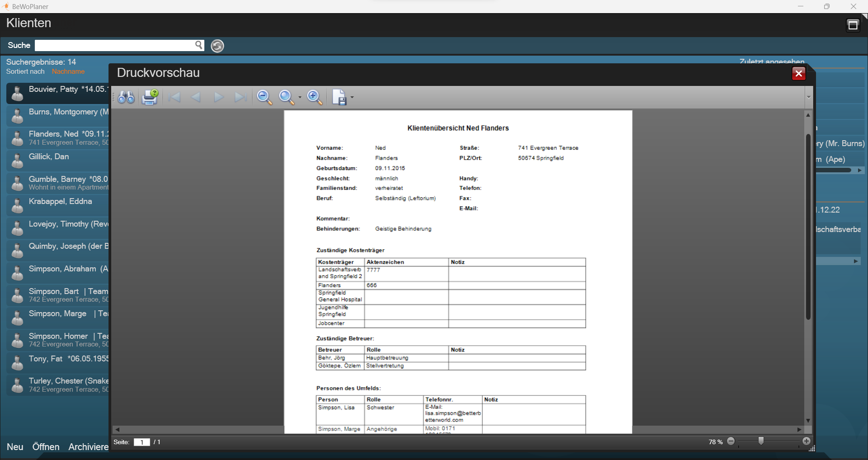Go to next preview page
868x460 pixels.
pos(219,97)
